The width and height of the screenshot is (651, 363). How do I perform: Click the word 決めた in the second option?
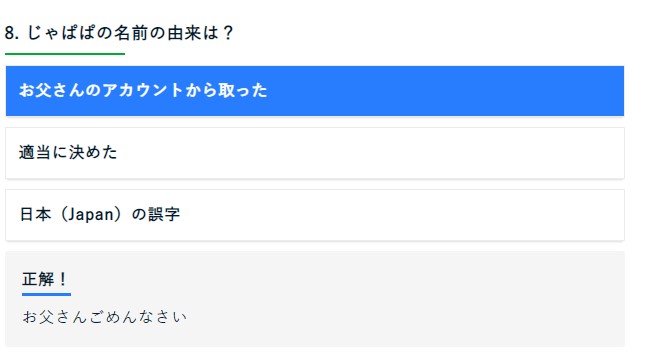coord(93,152)
